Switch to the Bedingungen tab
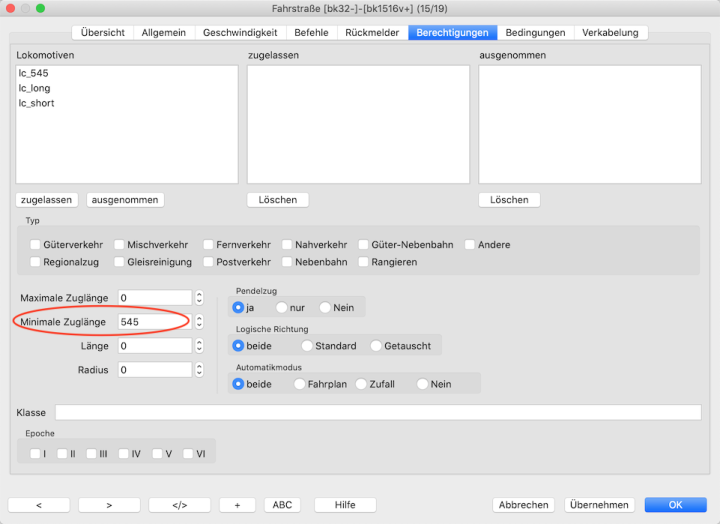 [x=535, y=32]
